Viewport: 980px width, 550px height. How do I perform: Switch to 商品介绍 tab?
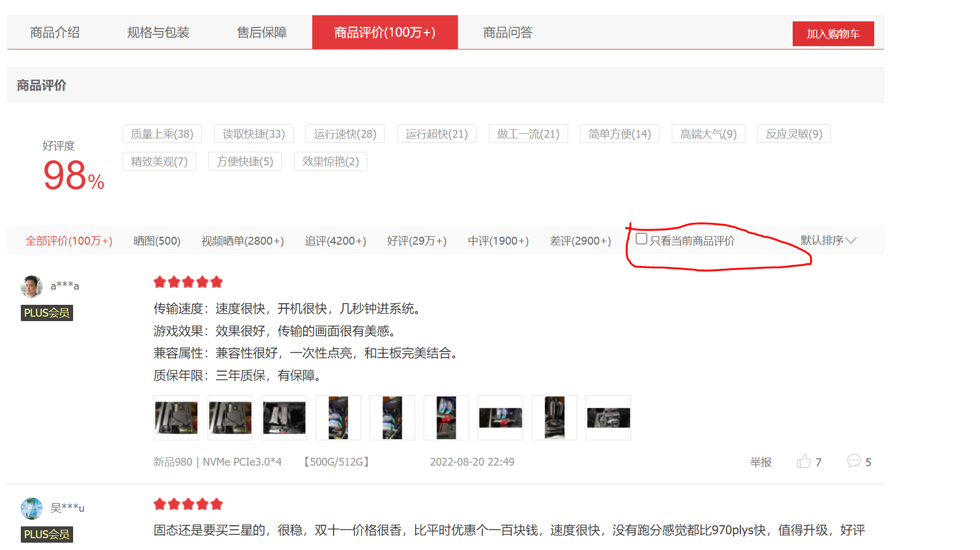55,33
